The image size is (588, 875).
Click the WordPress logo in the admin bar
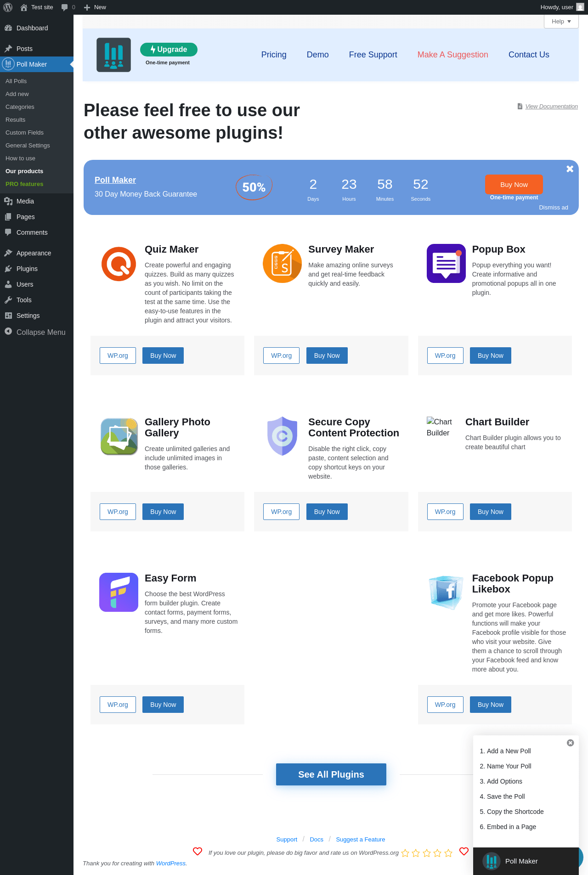(x=8, y=7)
